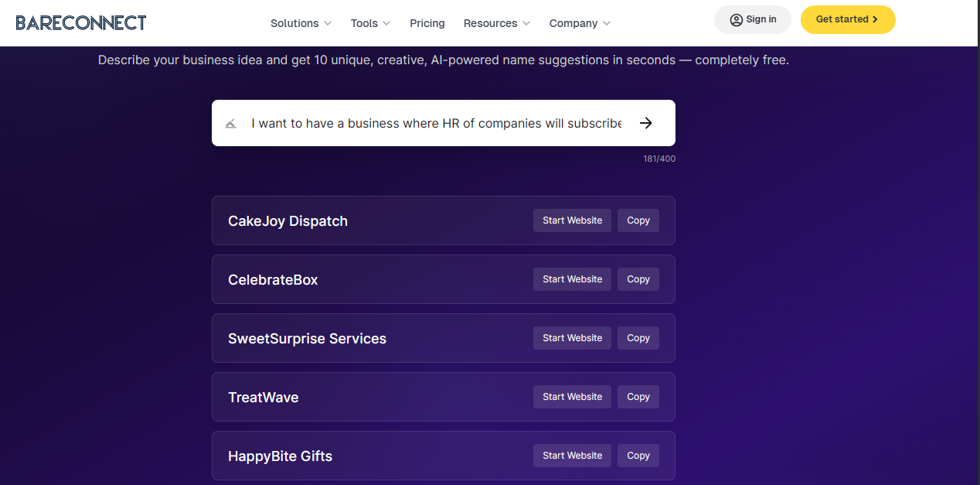Copy the HappyBite Gifts name

tap(638, 455)
